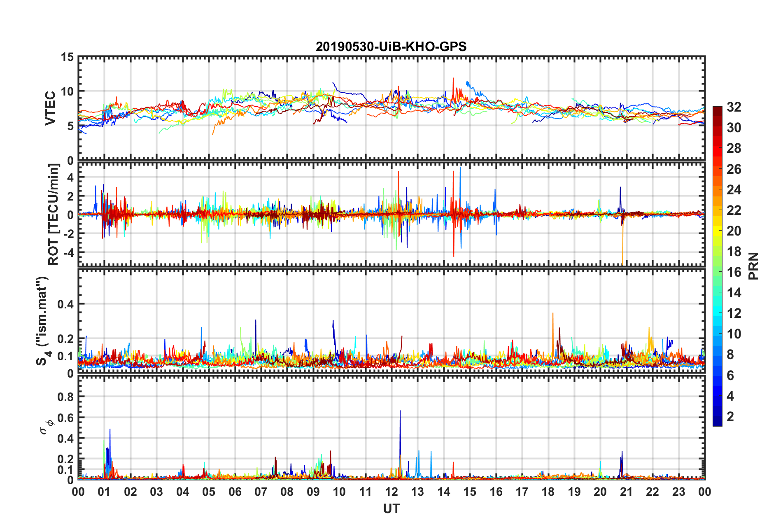
Task: Click colorbar tick value 32
Action: pyautogui.click(x=734, y=107)
